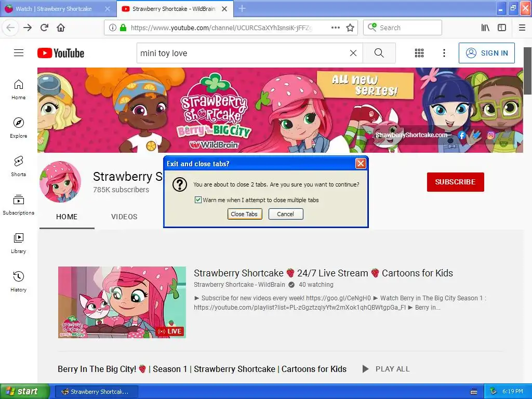Image resolution: width=532 pixels, height=399 pixels.
Task: Open Berry In The Big City playlist title
Action: pyautogui.click(x=202, y=369)
